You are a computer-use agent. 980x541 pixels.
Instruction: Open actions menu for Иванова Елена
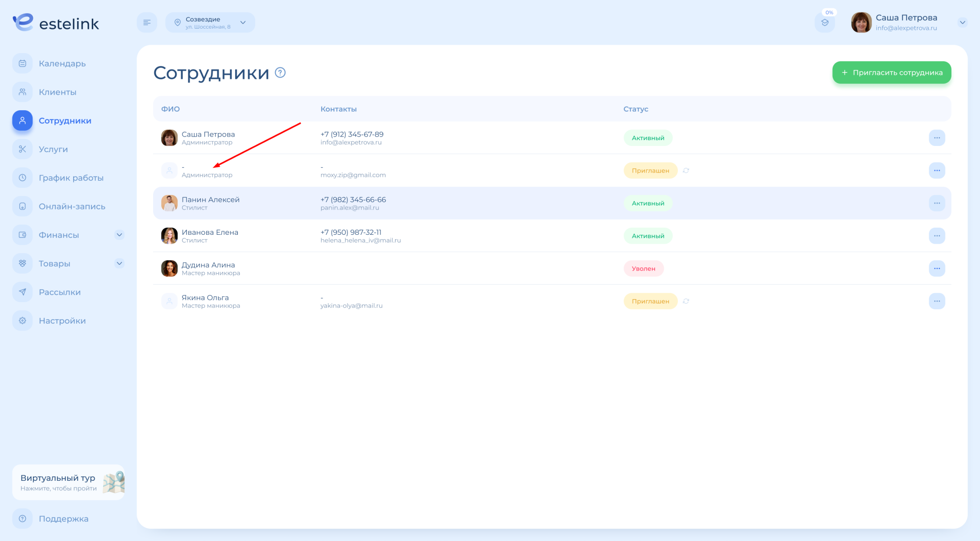[937, 236]
